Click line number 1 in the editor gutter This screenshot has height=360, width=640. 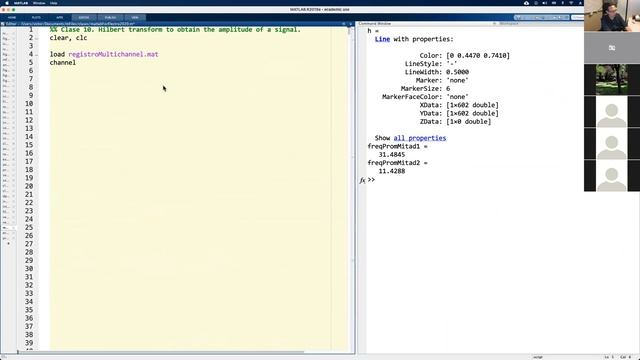[x=31, y=29]
